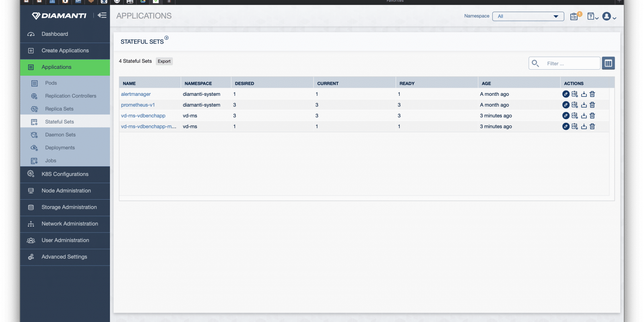Click the download icon for vd-ms-vdbenchapp-m…

pyautogui.click(x=584, y=126)
